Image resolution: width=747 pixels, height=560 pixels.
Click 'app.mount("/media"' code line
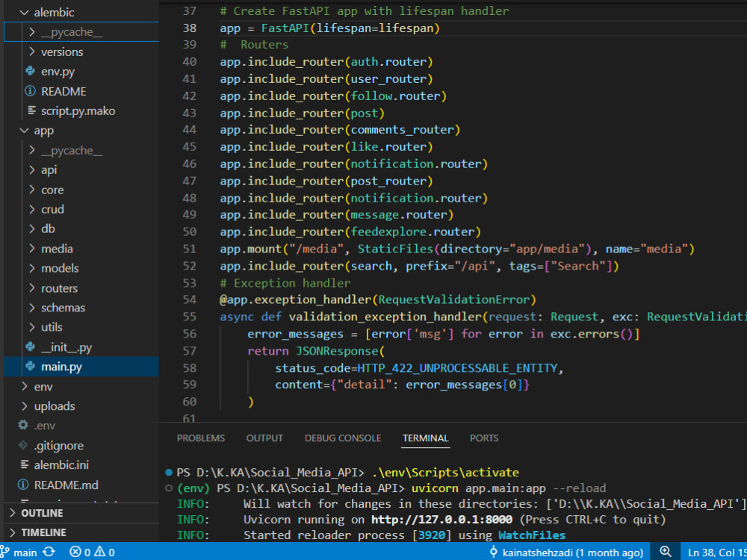tap(457, 249)
